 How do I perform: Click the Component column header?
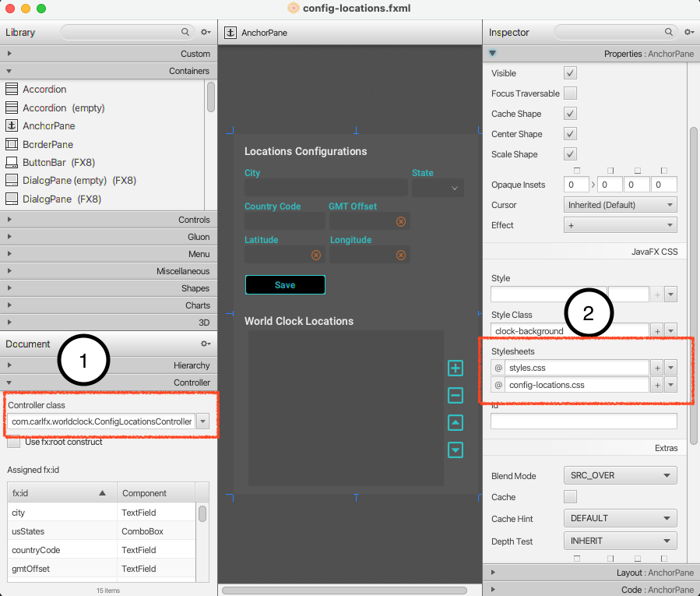click(156, 493)
